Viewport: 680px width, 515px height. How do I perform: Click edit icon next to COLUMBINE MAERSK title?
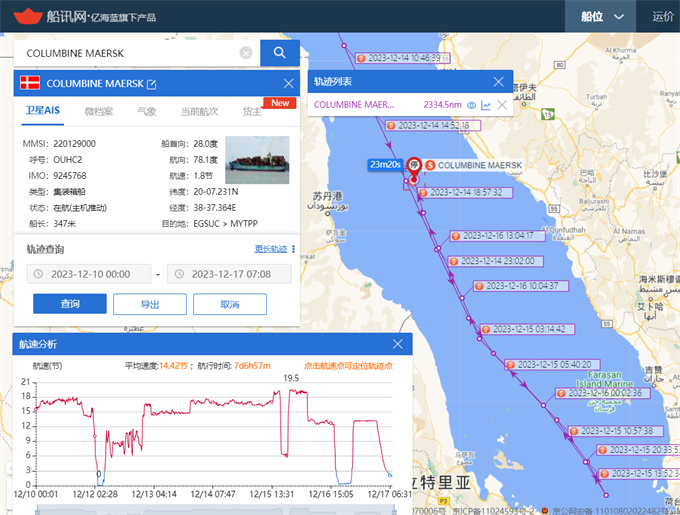click(152, 84)
